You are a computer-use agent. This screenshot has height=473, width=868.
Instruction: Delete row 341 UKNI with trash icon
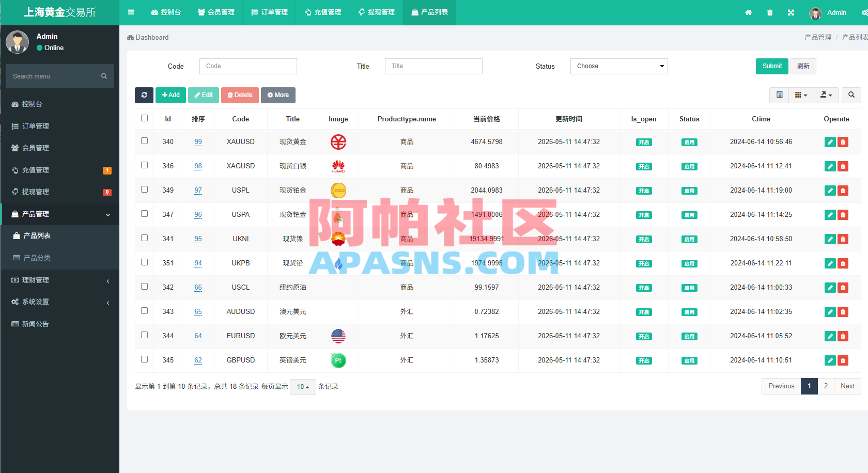[843, 239]
